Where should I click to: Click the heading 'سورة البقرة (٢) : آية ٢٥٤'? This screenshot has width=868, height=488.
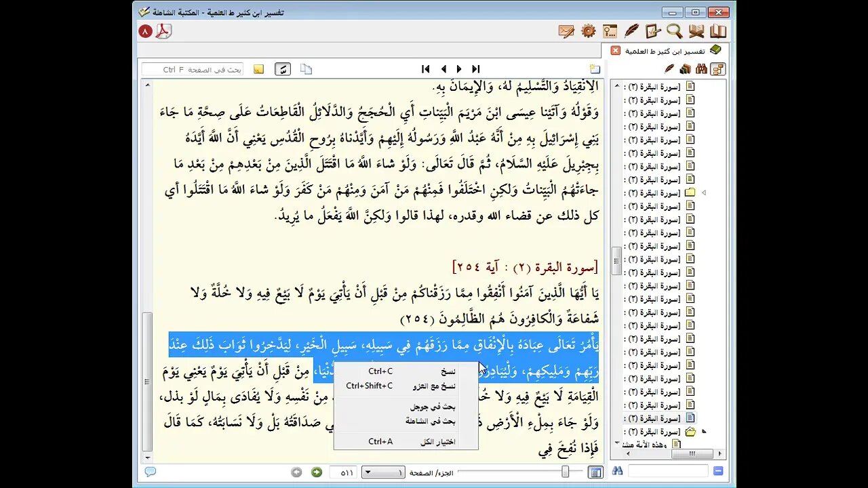(x=526, y=266)
